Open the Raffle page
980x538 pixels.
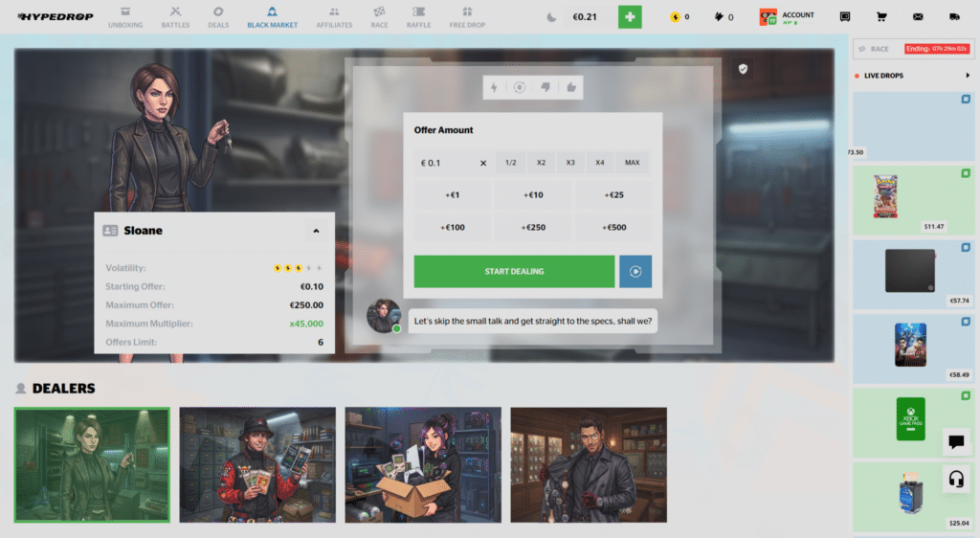[x=419, y=17]
